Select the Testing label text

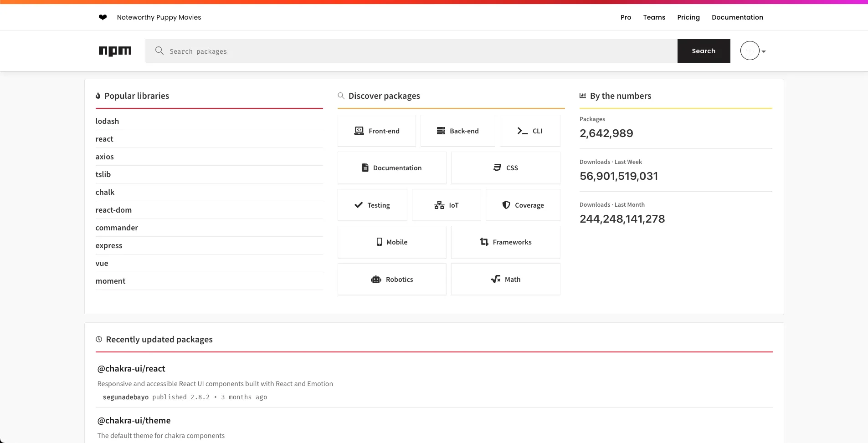[378, 205]
